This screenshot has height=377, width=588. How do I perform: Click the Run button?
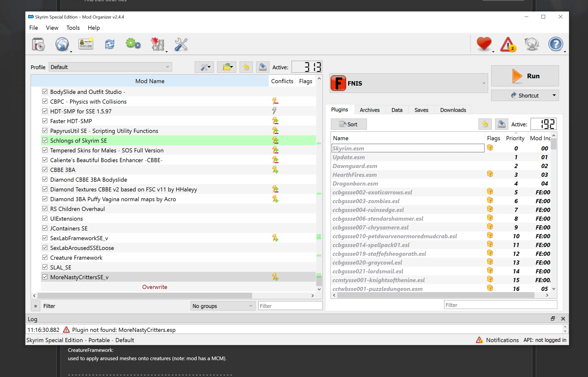pyautogui.click(x=525, y=76)
